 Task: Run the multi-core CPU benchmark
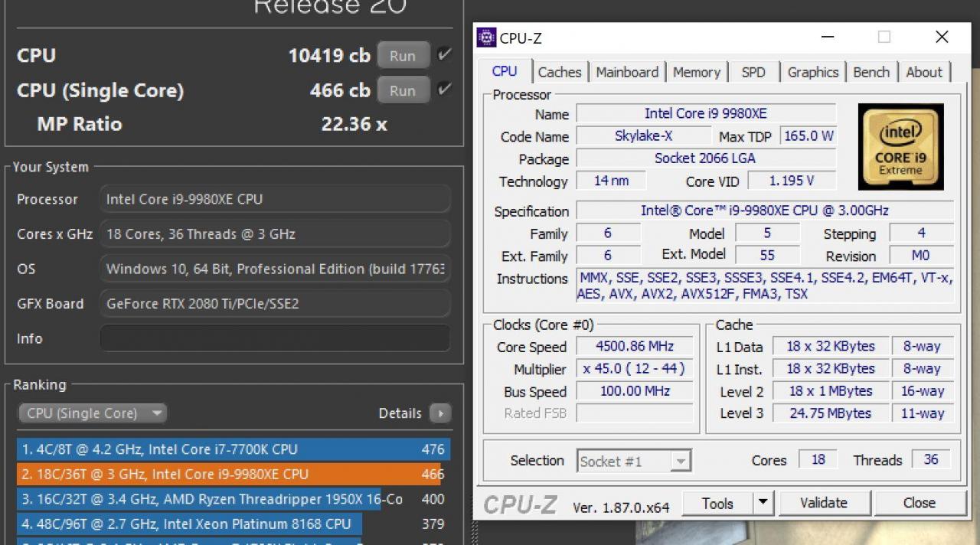pos(403,54)
